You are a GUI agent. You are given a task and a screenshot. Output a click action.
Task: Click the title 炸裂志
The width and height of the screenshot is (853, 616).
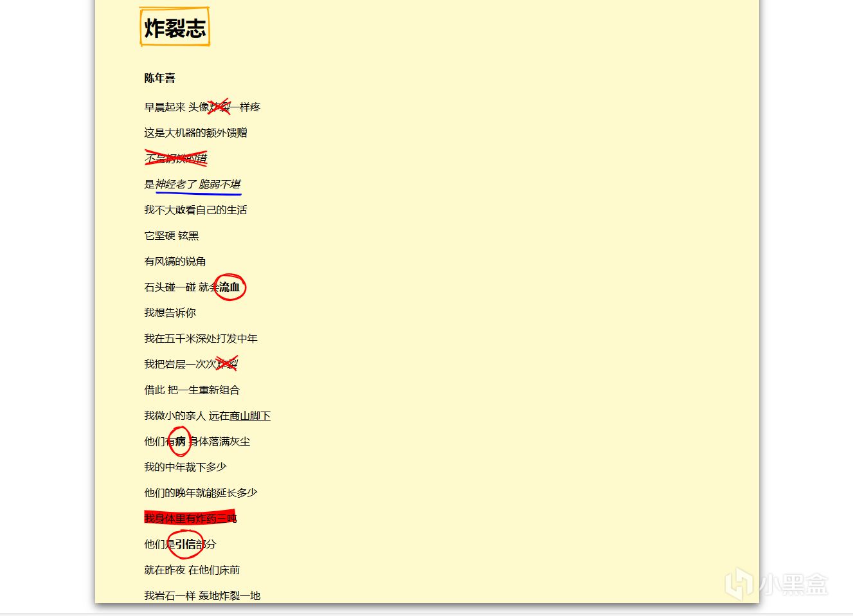175,28
